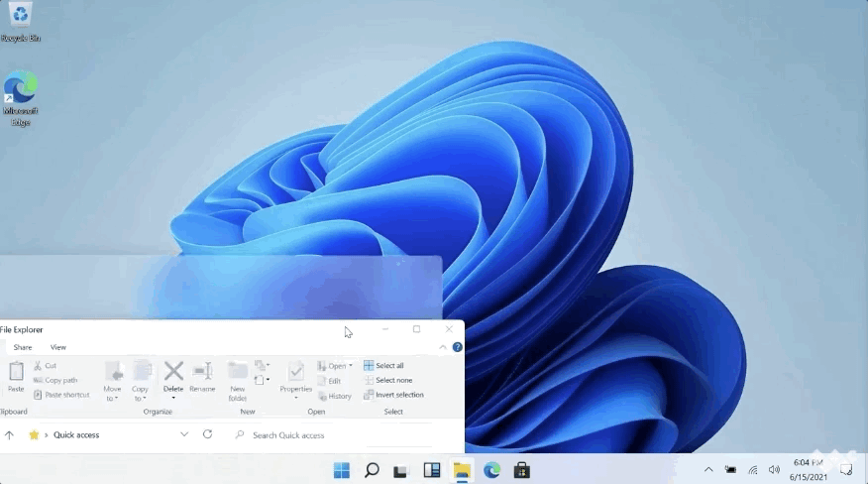Viewport: 868px width, 484px height.
Task: Click the Wi-Fi network tray icon
Action: point(753,470)
